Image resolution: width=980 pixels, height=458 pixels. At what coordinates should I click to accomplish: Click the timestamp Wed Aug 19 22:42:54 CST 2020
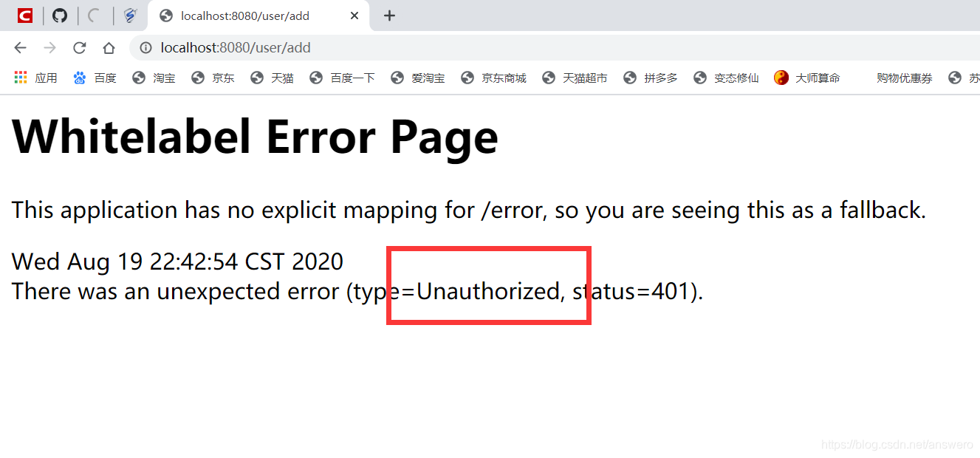pyautogui.click(x=177, y=262)
